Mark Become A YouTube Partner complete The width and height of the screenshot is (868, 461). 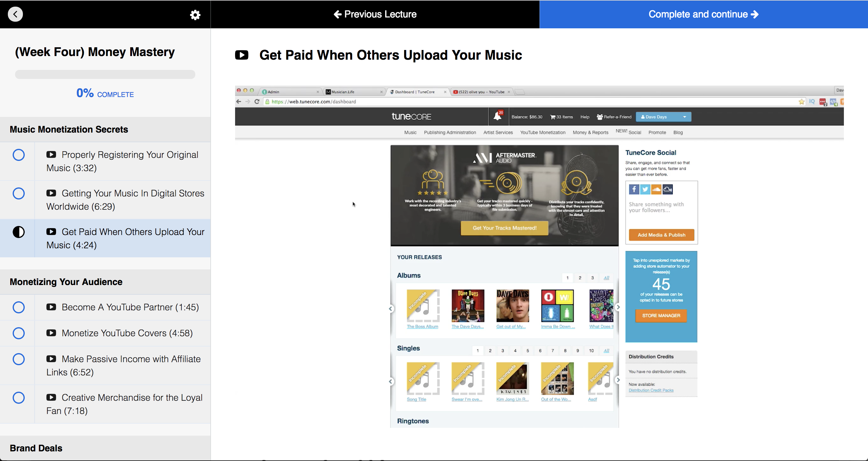[18, 307]
